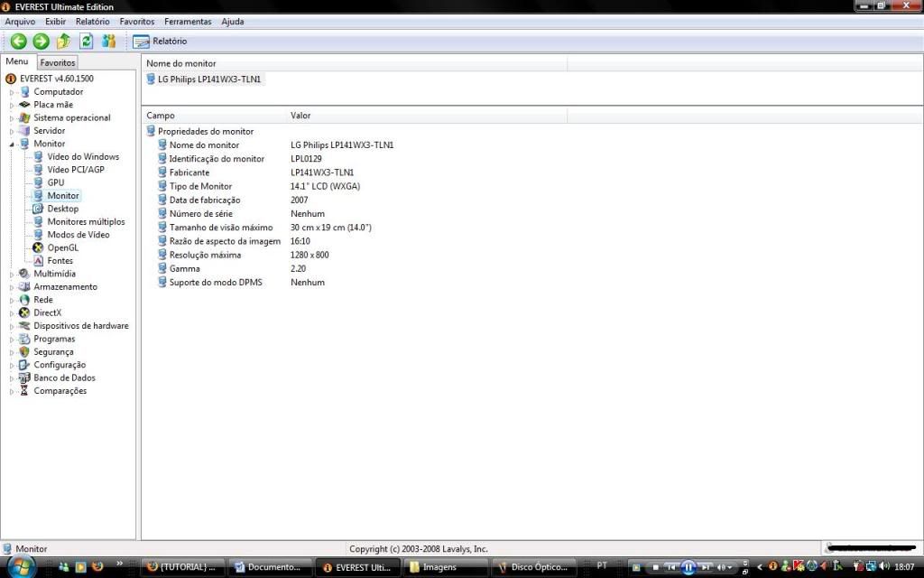Open the speaker volume control in system tray
924x578 pixels.
[x=884, y=567]
